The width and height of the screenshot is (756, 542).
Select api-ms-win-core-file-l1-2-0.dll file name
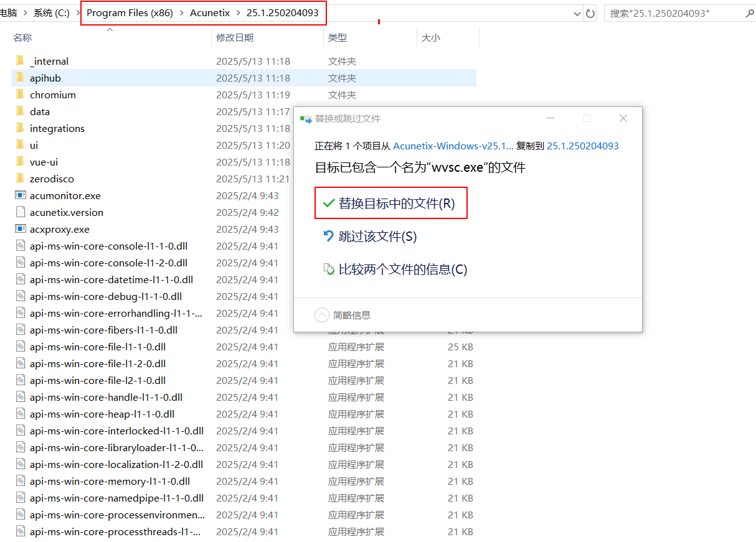[98, 363]
